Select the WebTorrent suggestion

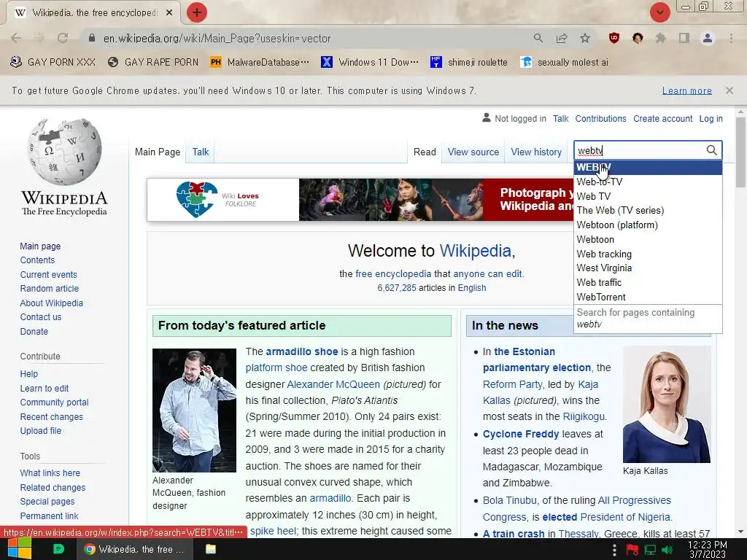[x=648, y=297]
